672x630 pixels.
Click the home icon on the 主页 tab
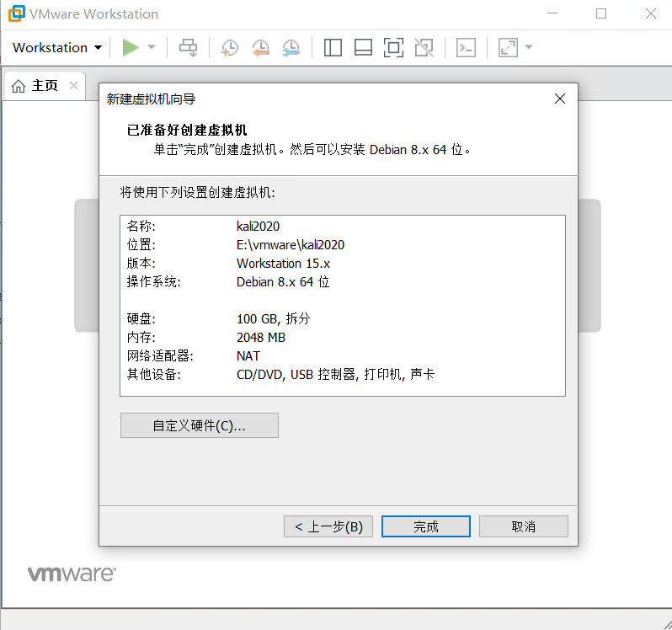[19, 86]
